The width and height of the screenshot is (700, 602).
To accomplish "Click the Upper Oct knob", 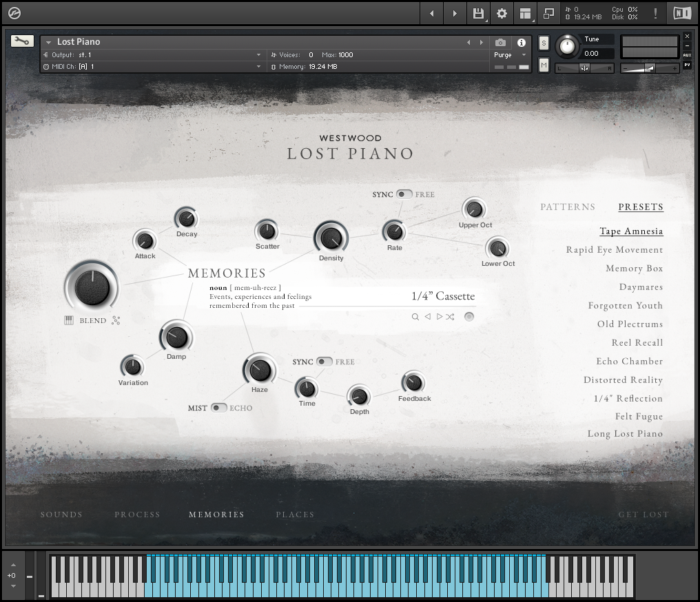I will tap(474, 209).
